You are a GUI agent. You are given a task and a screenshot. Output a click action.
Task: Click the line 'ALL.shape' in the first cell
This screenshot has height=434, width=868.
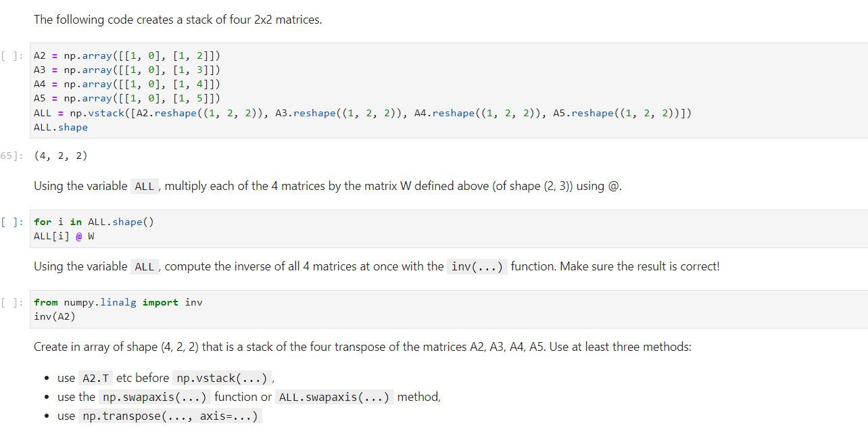60,127
